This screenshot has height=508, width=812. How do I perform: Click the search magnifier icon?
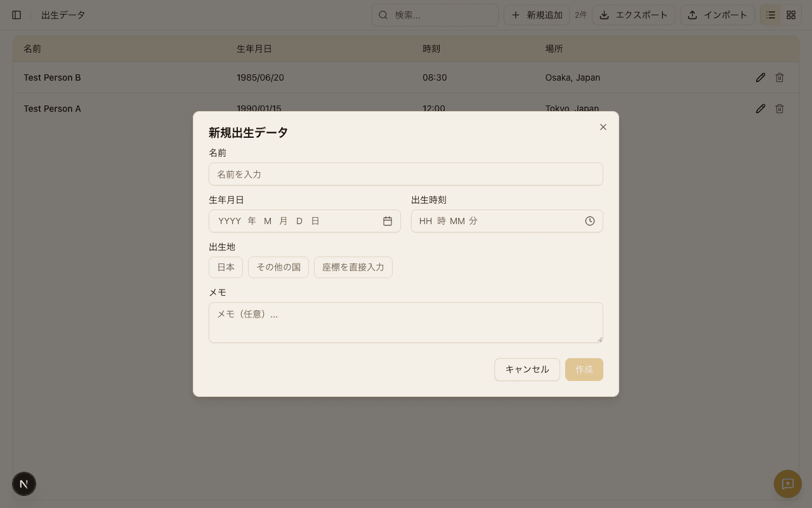(383, 15)
